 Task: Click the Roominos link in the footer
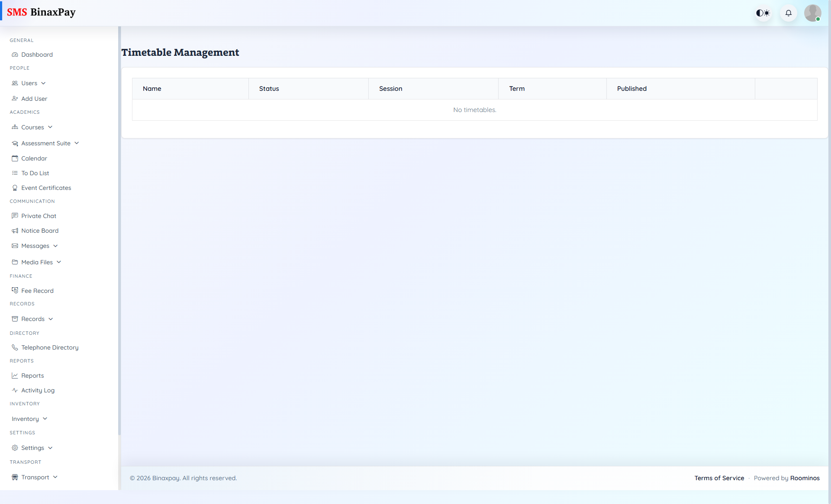click(805, 478)
